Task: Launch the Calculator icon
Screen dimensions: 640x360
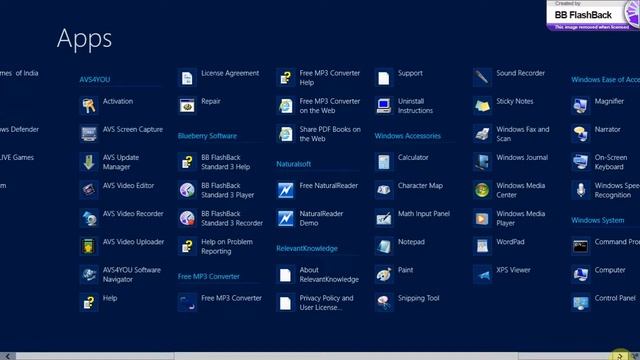Action: (x=384, y=162)
